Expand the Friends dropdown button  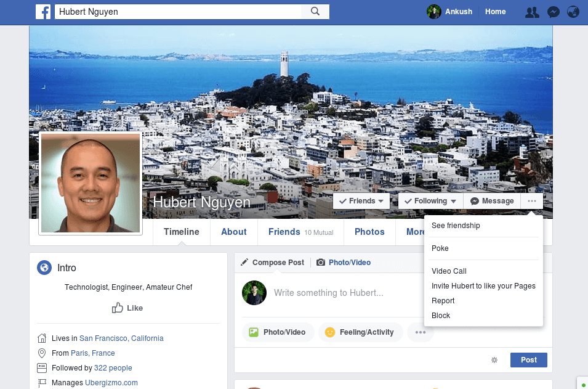[361, 201]
